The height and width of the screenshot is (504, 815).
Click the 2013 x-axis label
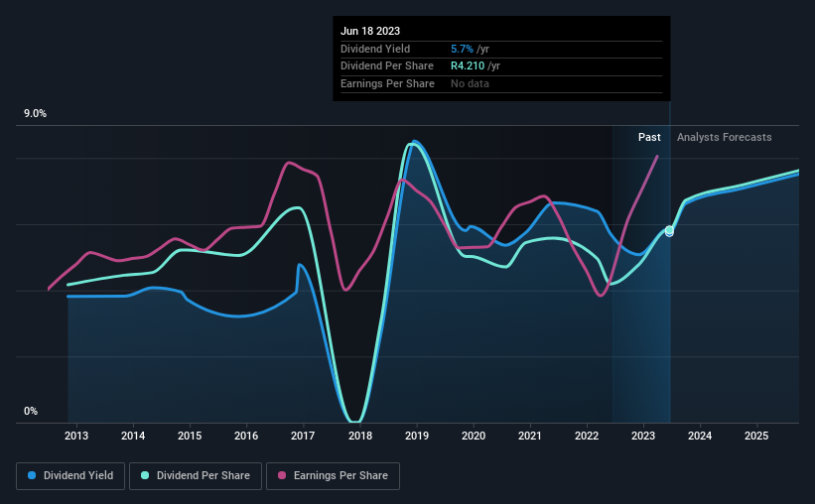pos(76,436)
